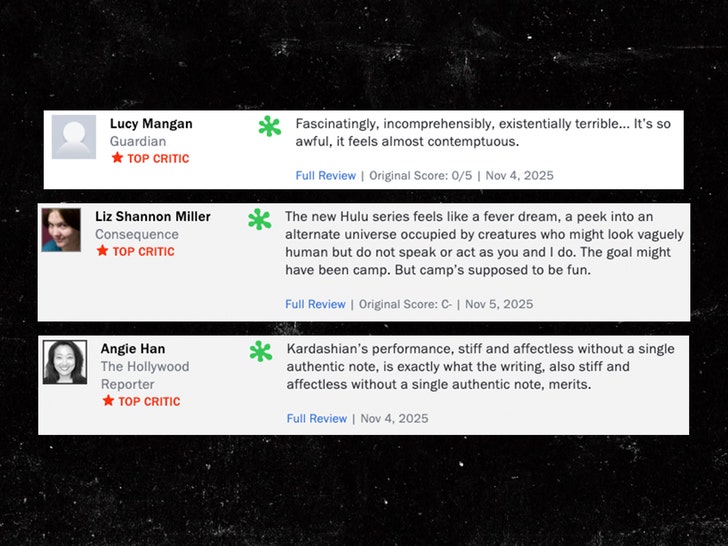Visit Liz Shannon Miller's critic page
Screen dimensions: 728x546
pyautogui.click(x=152, y=217)
